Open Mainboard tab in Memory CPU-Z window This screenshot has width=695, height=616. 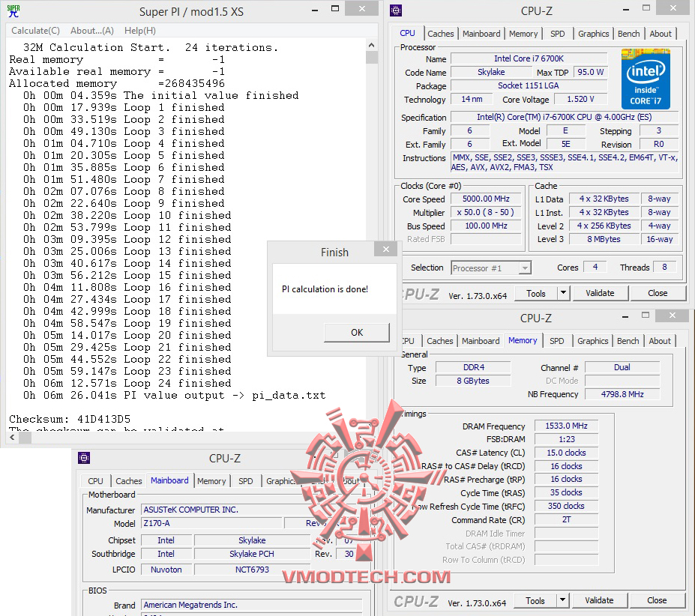pos(481,341)
